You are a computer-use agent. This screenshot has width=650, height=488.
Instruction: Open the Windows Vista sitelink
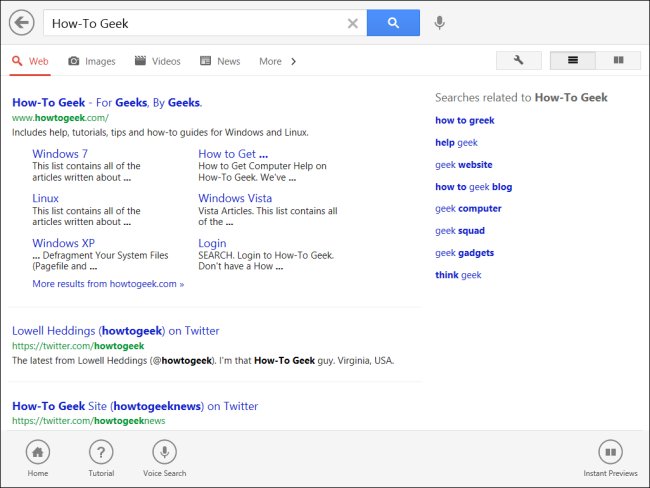tap(235, 198)
